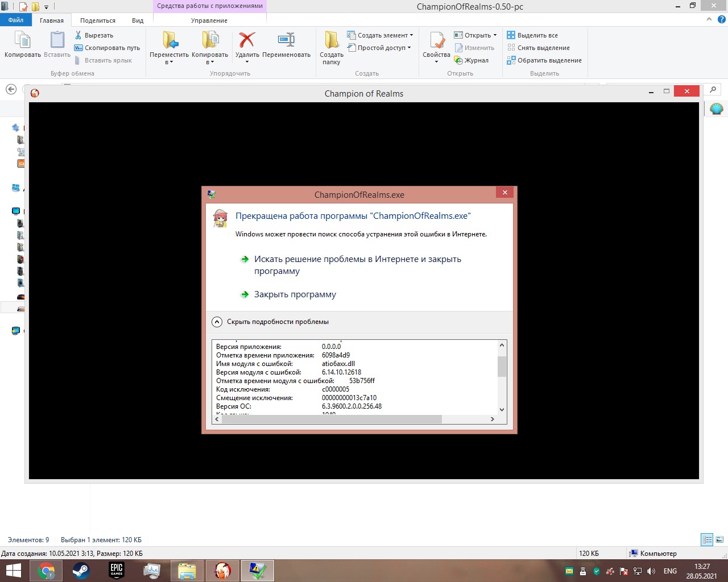Click the Explorer help question mark icon

click(x=721, y=19)
